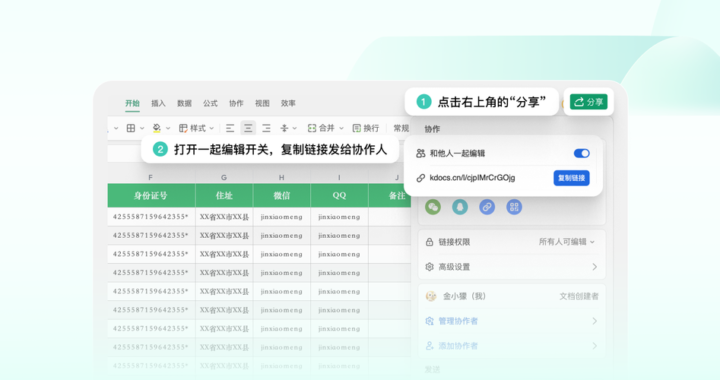Click the 协作 panel title
Image resolution: width=720 pixels, height=380 pixels.
(432, 129)
